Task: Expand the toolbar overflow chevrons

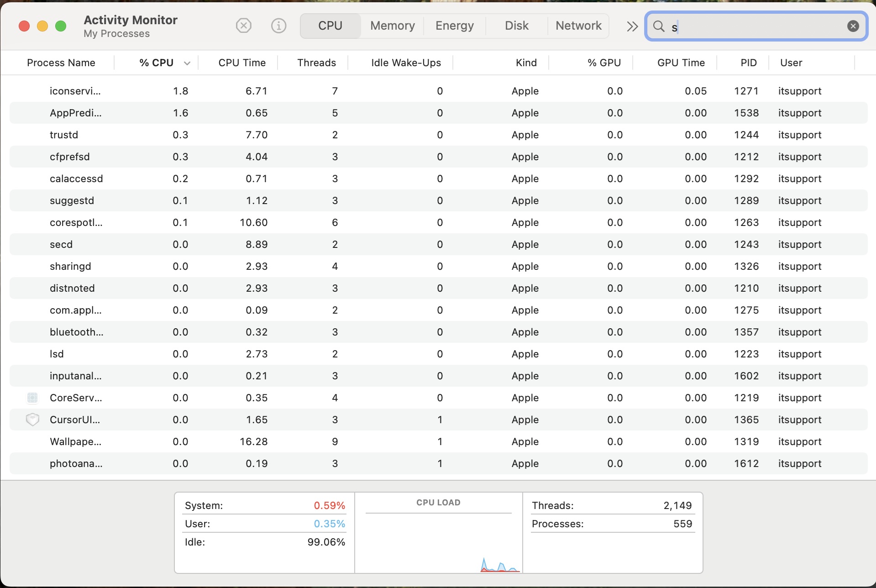Action: [x=632, y=26]
